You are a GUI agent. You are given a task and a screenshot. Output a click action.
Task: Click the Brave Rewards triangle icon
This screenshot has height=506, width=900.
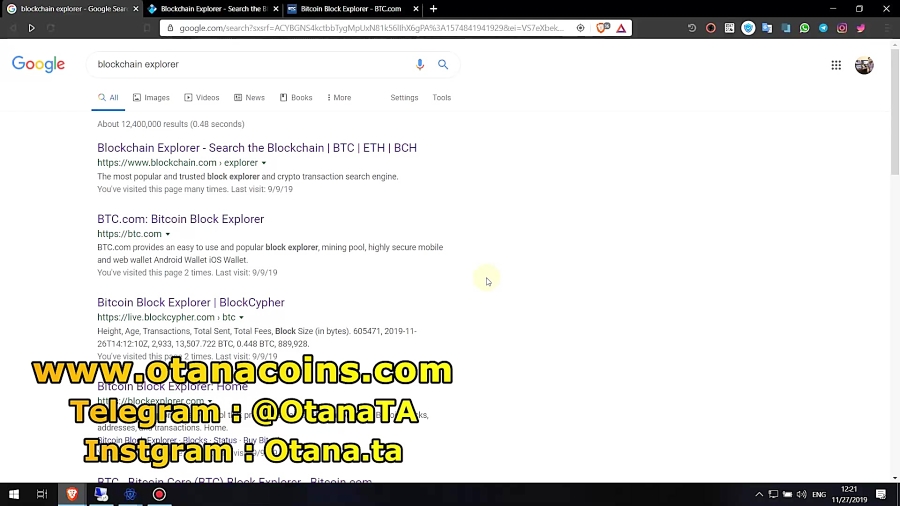[x=621, y=28]
